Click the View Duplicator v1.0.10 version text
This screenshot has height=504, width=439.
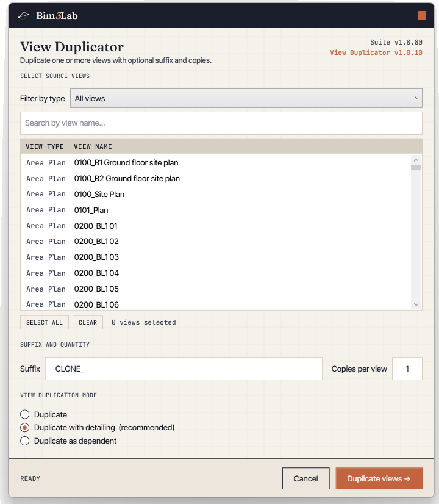click(x=376, y=52)
